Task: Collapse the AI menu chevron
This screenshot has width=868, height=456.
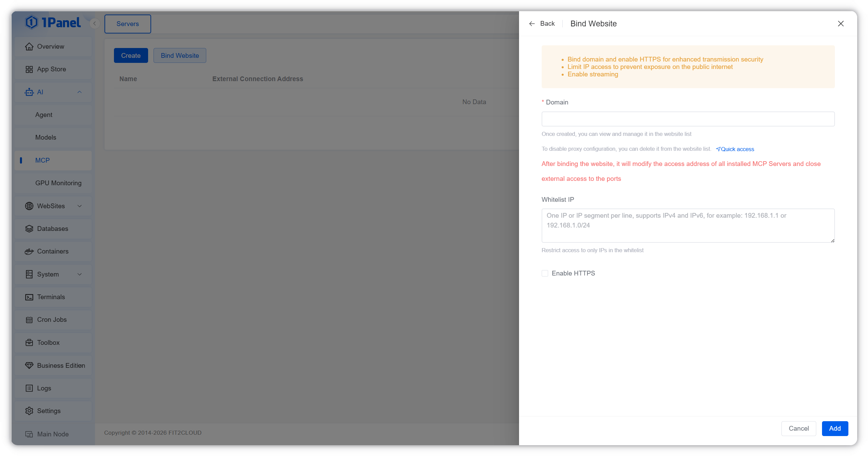Action: (x=79, y=92)
